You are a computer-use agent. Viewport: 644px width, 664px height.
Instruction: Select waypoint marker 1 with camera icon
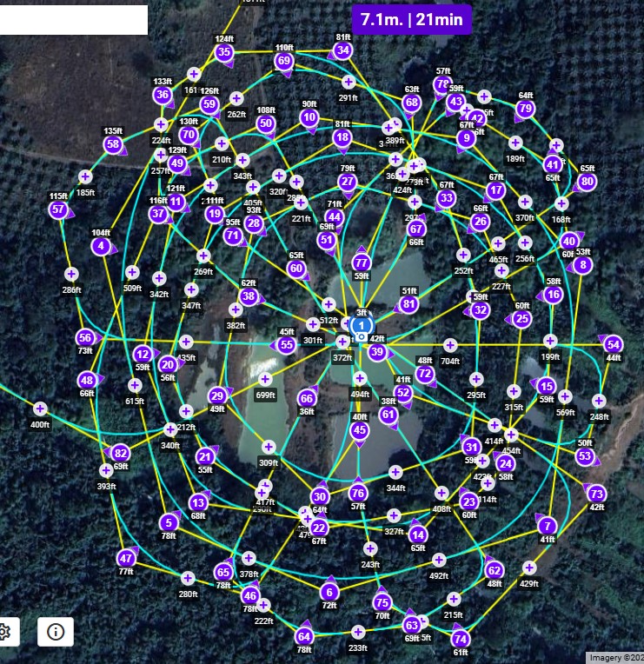[362, 326]
